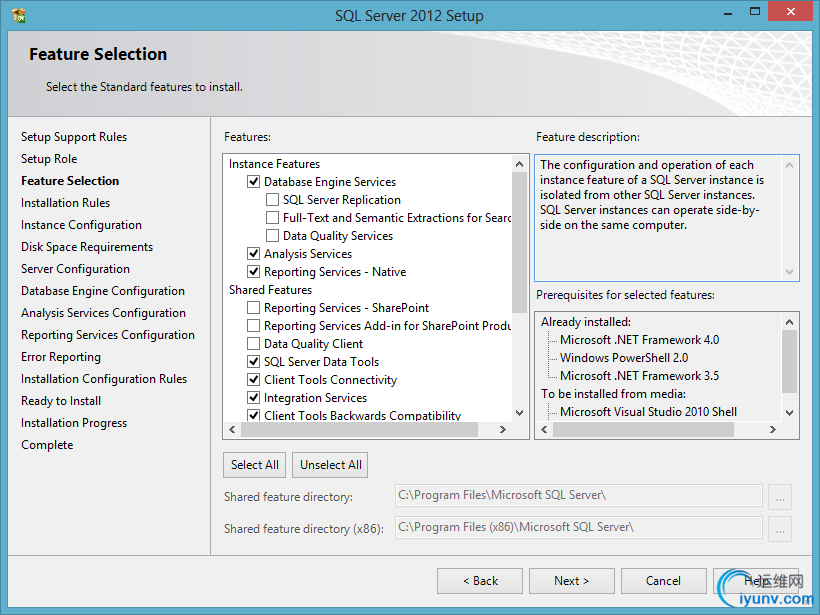Click Analysis Services Configuration step
The height and width of the screenshot is (615, 820).
pyautogui.click(x=104, y=313)
